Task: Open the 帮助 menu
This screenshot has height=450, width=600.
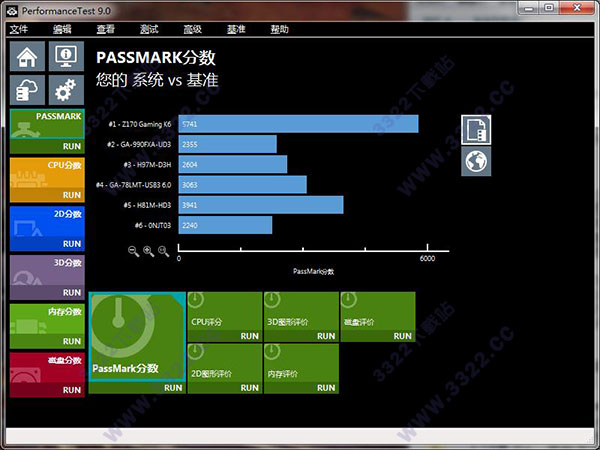Action: point(280,29)
